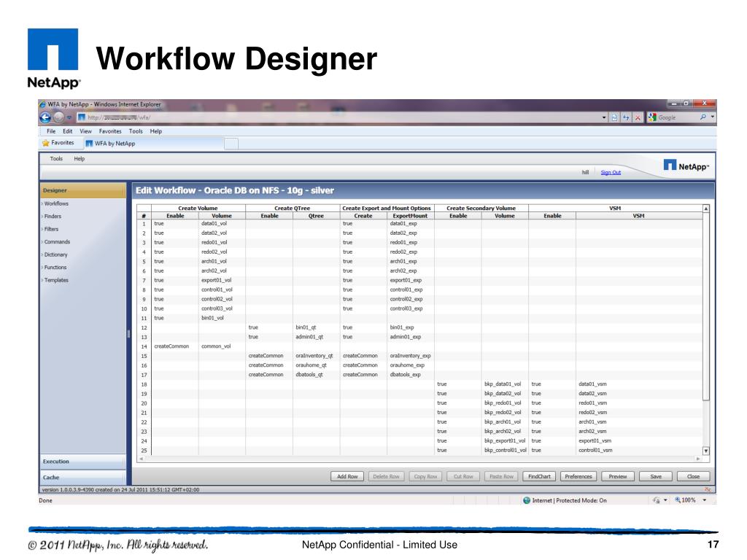
Task: Click the Preferences button
Action: 578,476
